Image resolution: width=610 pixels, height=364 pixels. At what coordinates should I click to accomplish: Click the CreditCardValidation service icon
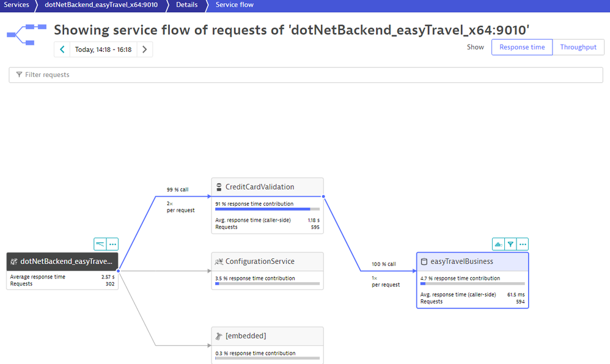pyautogui.click(x=218, y=187)
